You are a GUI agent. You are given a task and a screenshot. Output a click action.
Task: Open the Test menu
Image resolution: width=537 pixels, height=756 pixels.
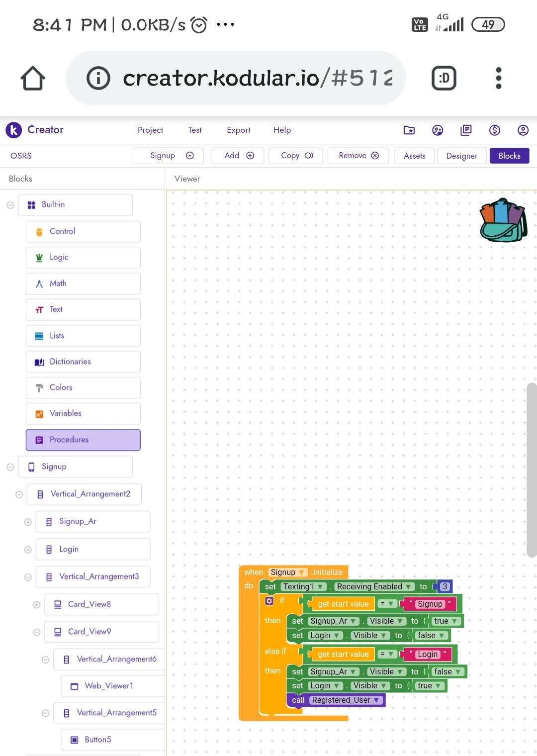pos(195,130)
